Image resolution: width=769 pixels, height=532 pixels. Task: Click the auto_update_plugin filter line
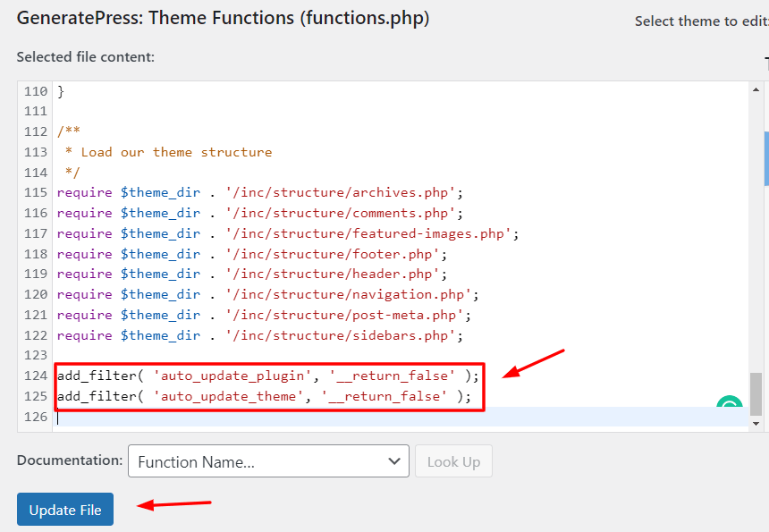coord(267,376)
